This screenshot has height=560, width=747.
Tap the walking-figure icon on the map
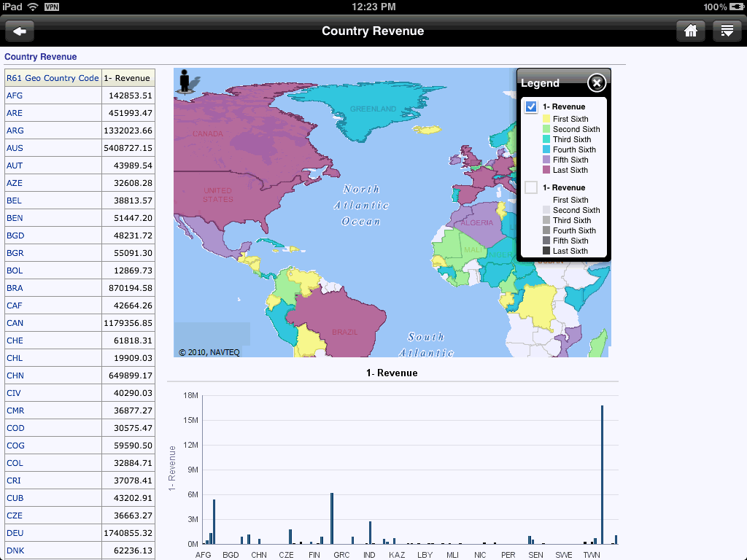pyautogui.click(x=185, y=80)
